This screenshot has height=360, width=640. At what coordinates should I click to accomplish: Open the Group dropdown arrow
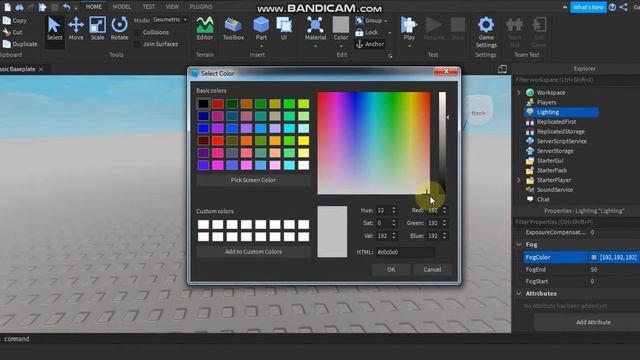[386, 21]
